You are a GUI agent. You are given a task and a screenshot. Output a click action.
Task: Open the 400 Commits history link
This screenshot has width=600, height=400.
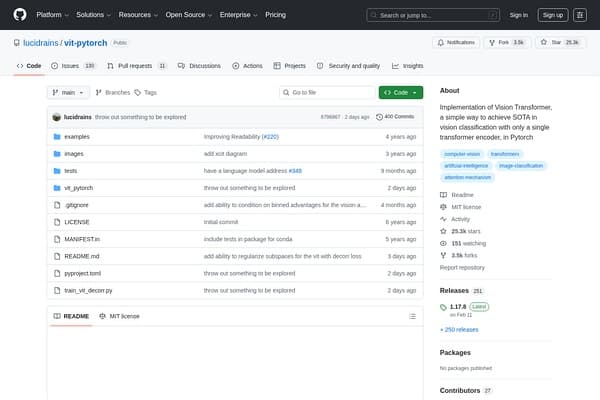[x=395, y=117]
